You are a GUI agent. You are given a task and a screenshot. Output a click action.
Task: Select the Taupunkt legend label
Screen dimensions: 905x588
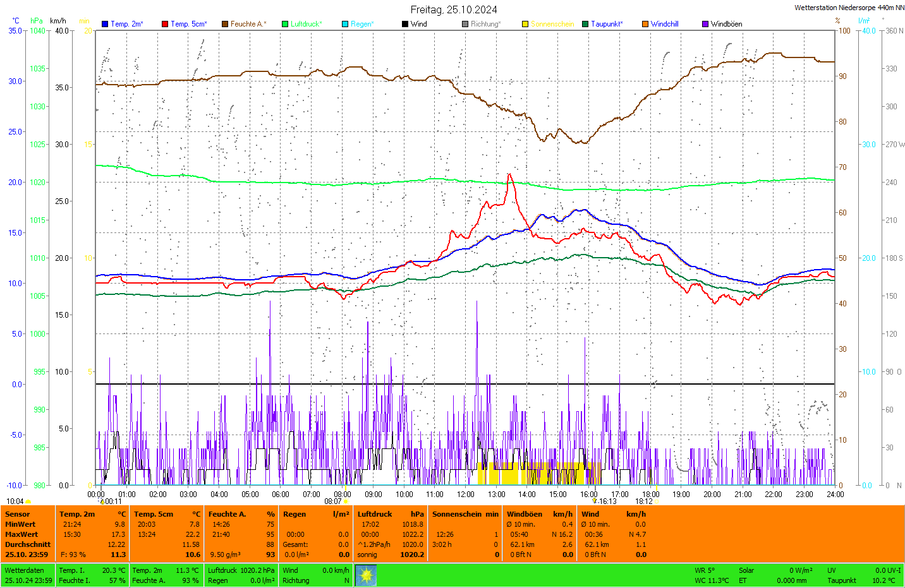(x=607, y=24)
